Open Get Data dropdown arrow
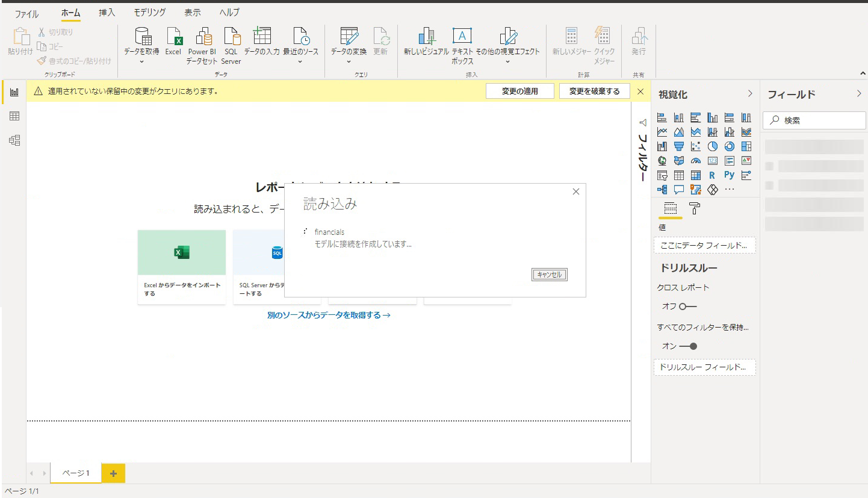Viewport: 868px width, 498px height. tap(141, 61)
